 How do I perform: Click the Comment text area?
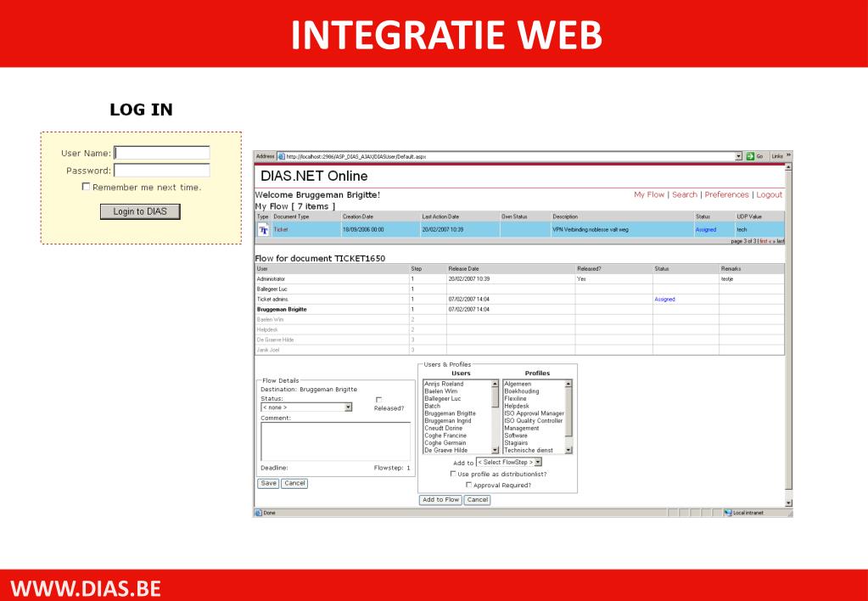point(335,442)
